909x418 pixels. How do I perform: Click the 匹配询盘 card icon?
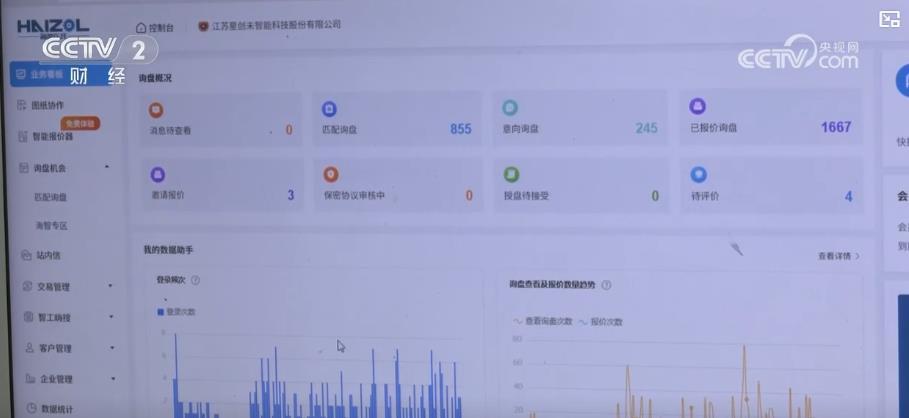(329, 110)
